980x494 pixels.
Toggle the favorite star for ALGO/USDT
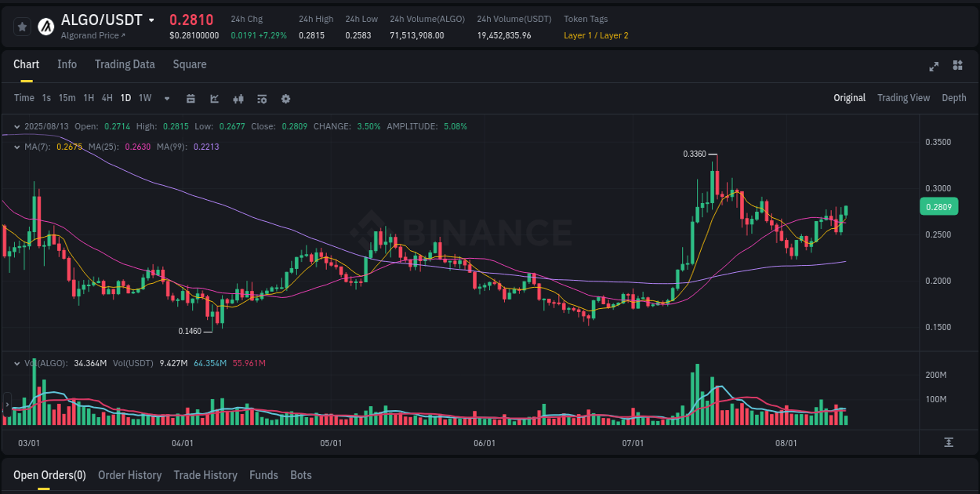(22, 26)
